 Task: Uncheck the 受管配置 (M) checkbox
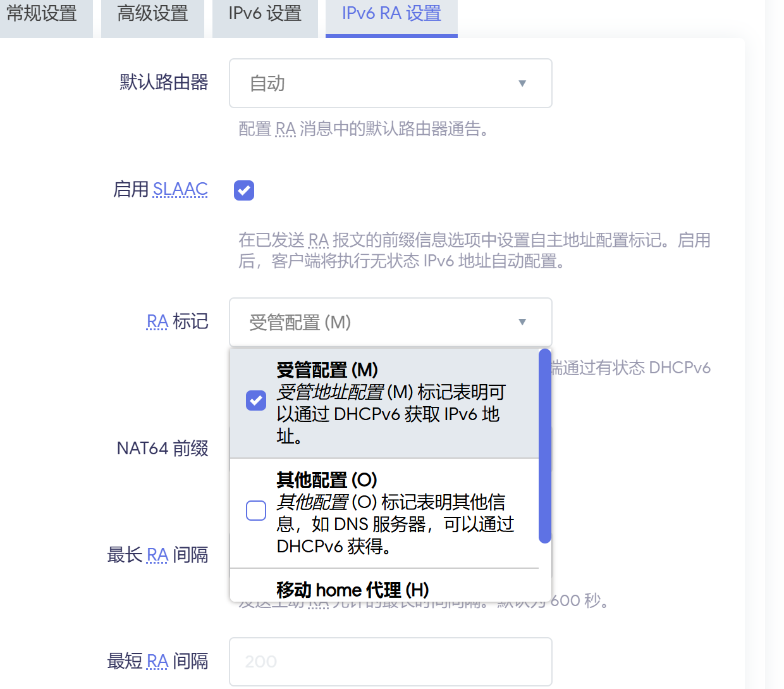(x=256, y=400)
